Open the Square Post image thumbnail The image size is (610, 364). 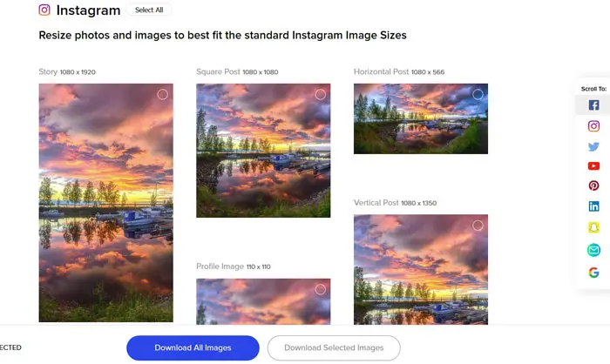pos(263,151)
